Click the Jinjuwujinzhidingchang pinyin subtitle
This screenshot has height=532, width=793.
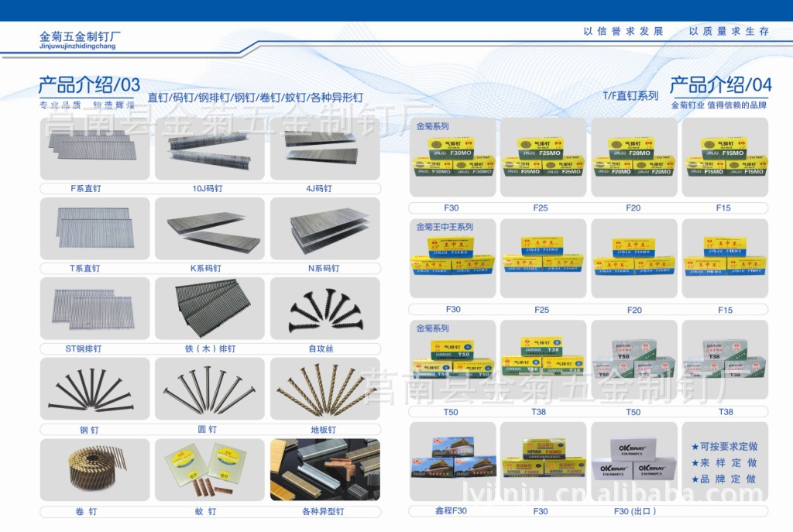77,46
